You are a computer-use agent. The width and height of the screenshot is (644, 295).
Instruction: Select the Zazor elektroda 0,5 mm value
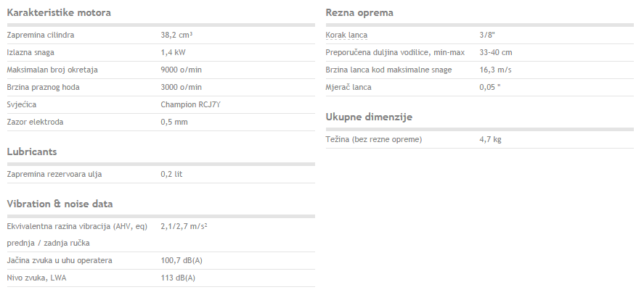(174, 122)
